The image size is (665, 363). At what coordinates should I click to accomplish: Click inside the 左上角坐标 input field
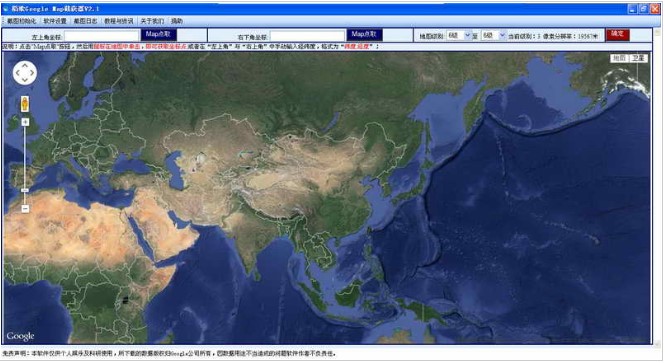click(102, 36)
